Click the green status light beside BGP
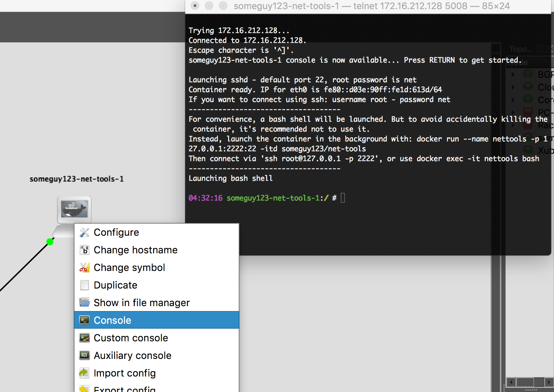The image size is (554, 392). pyautogui.click(x=528, y=74)
